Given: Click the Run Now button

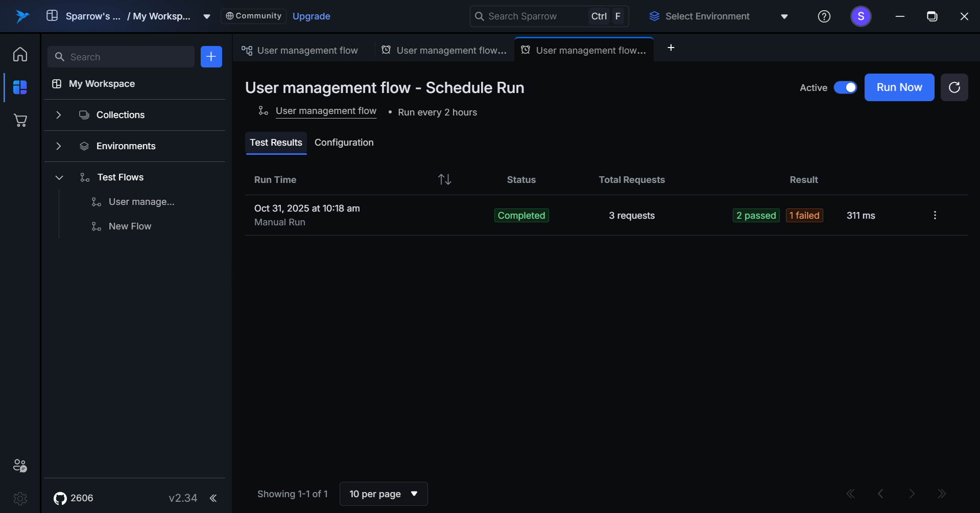Looking at the screenshot, I should click(x=899, y=87).
